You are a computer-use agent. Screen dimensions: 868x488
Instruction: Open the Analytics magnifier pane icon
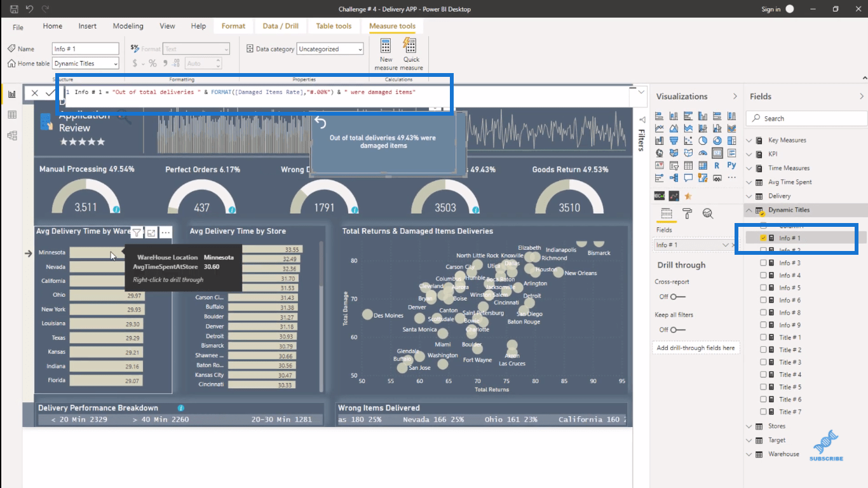707,213
